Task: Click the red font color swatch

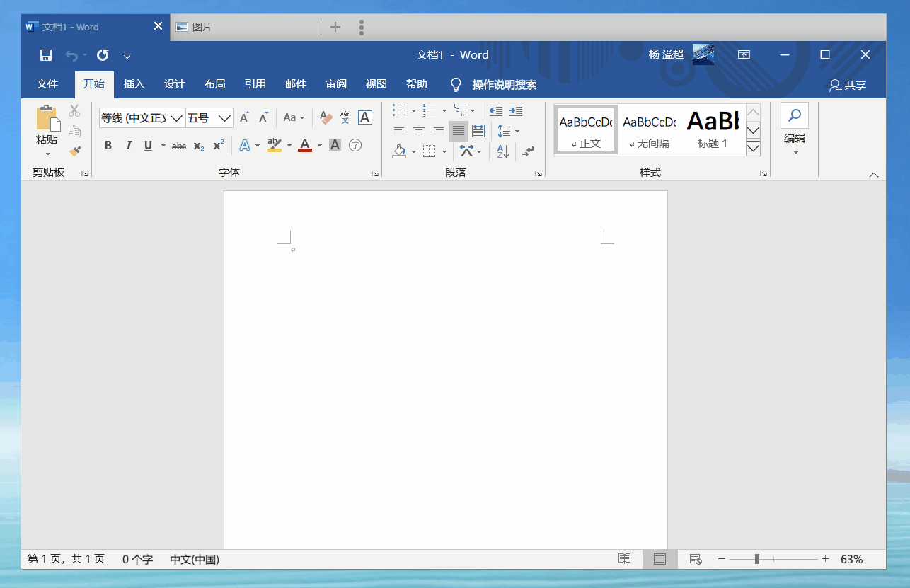Action: (x=305, y=146)
